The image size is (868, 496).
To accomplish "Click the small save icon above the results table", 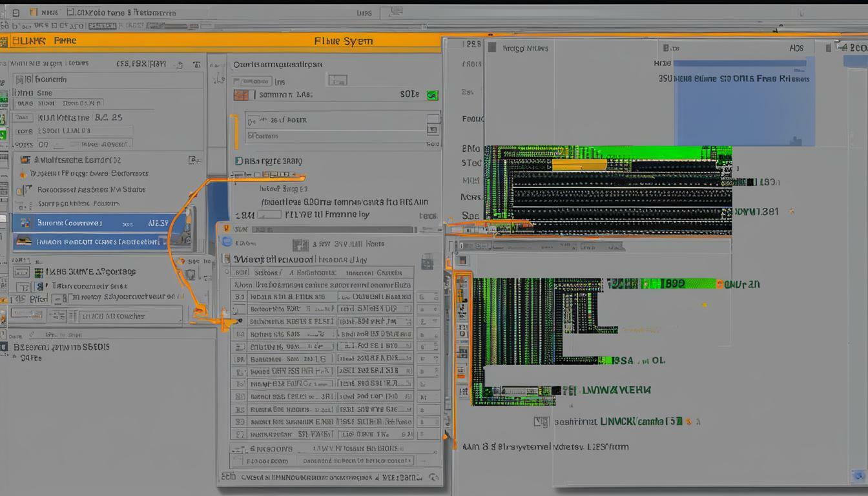I will [301, 245].
